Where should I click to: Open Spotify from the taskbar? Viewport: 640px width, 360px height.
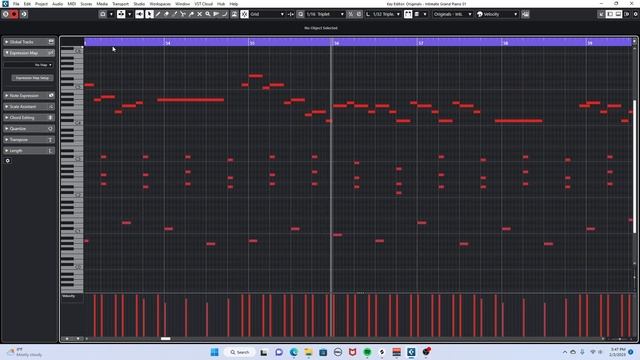[367, 352]
